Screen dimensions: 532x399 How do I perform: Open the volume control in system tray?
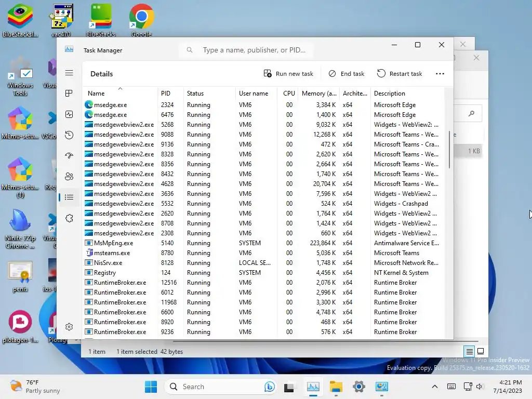[x=480, y=387]
